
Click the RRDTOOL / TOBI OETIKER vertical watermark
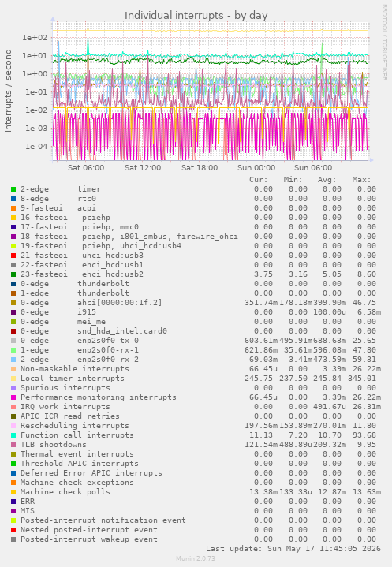tap(384, 43)
